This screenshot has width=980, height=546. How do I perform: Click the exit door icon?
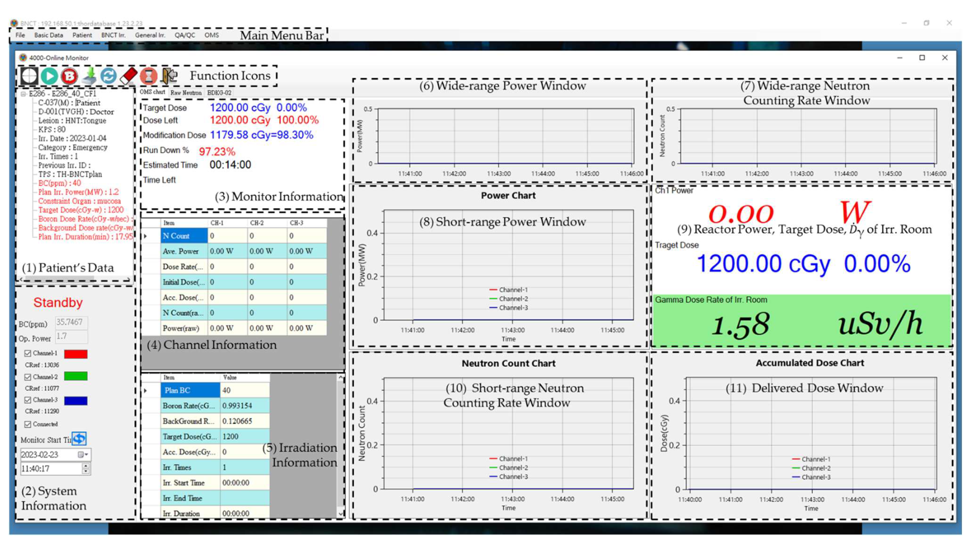(x=169, y=76)
